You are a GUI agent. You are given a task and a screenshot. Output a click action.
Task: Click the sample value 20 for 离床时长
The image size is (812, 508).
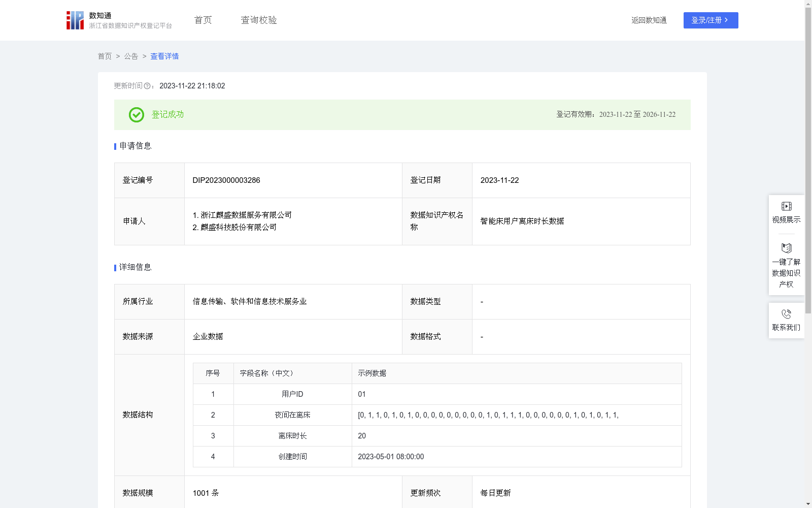362,436
